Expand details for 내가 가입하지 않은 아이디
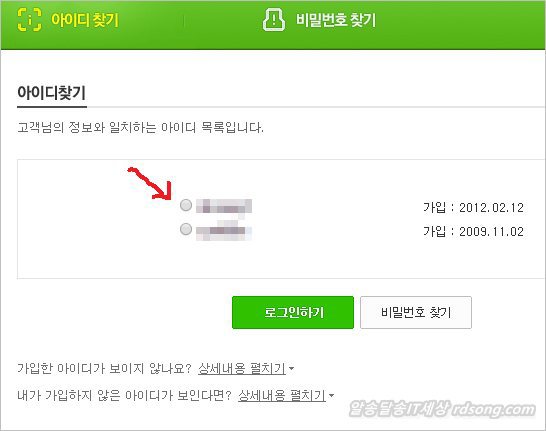 (282, 395)
